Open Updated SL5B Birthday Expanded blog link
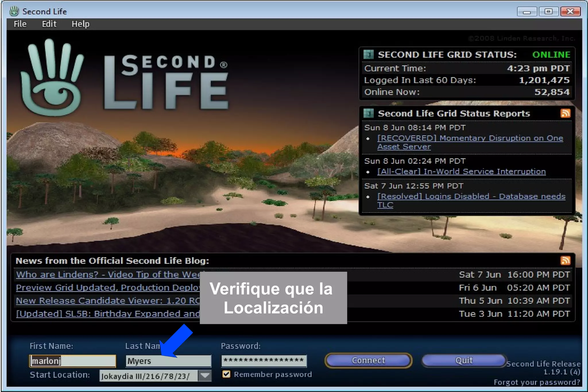 click(108, 314)
